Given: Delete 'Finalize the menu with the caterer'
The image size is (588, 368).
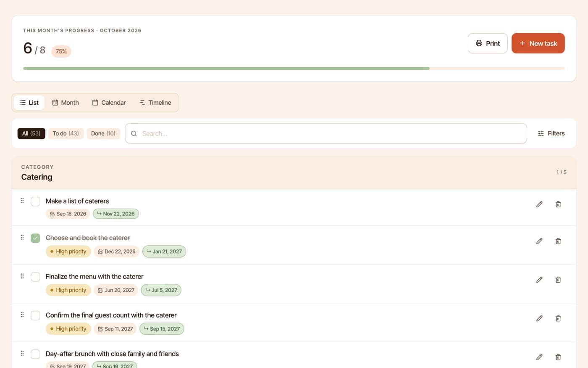Looking at the screenshot, I should 558,280.
